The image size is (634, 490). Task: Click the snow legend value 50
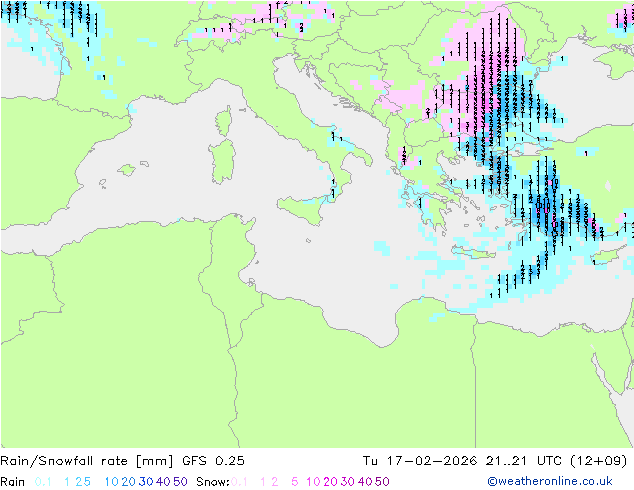382,482
